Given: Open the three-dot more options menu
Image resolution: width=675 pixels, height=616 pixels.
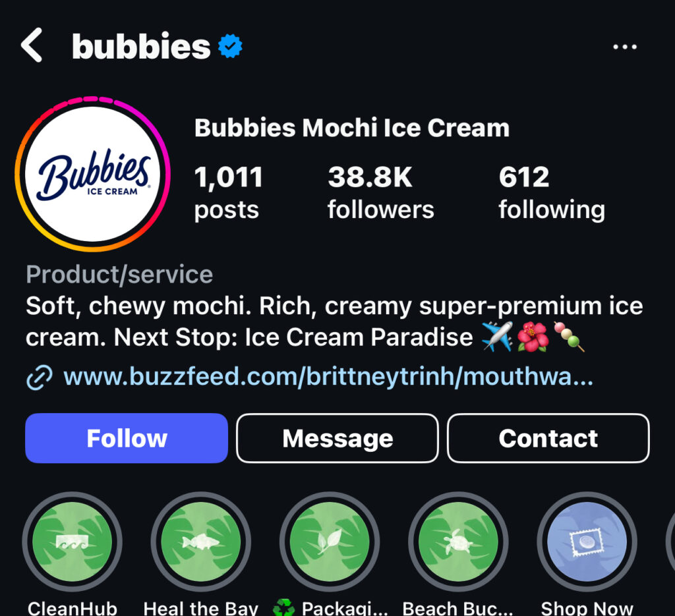Looking at the screenshot, I should click(625, 47).
